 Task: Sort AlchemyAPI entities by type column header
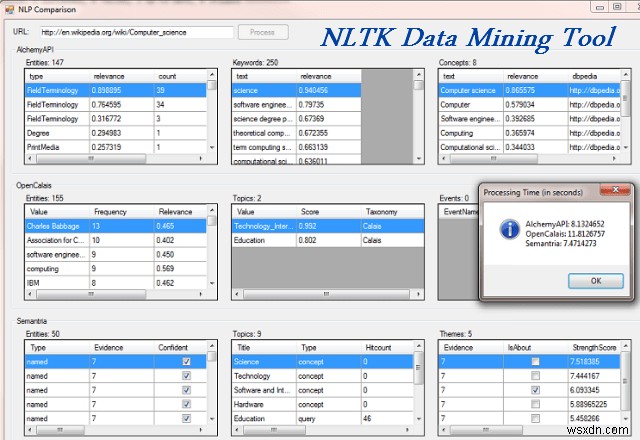57,76
